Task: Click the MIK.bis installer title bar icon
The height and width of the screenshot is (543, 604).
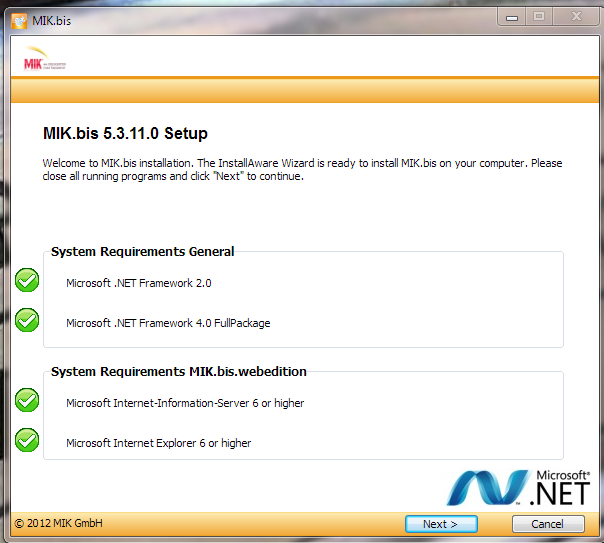Action: point(19,21)
